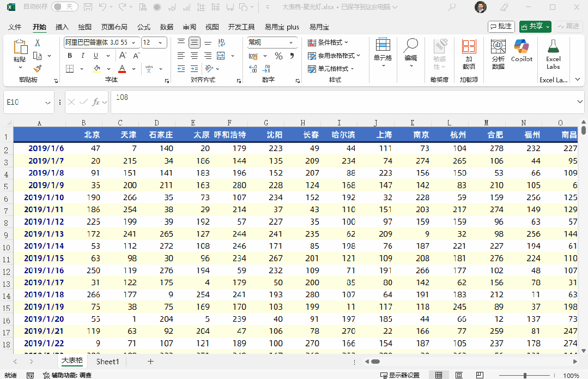The image size is (588, 379).
Task: Click the cell borders icon
Action: tap(70, 69)
